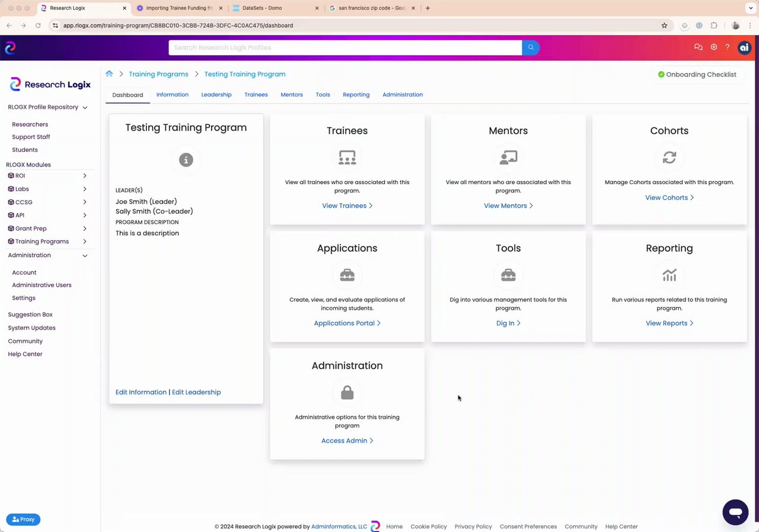Viewport: 759px width, 532px height.
Task: Select the Administration tab
Action: pyautogui.click(x=403, y=95)
